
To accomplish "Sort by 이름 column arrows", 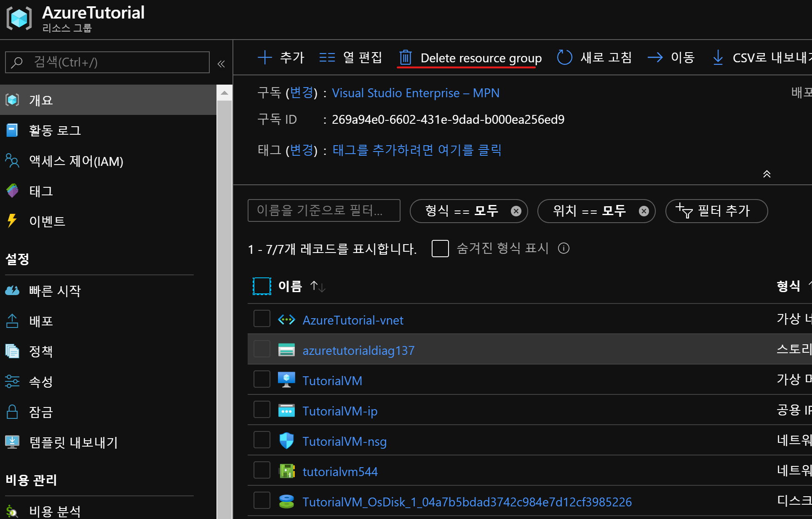I will pyautogui.click(x=318, y=287).
